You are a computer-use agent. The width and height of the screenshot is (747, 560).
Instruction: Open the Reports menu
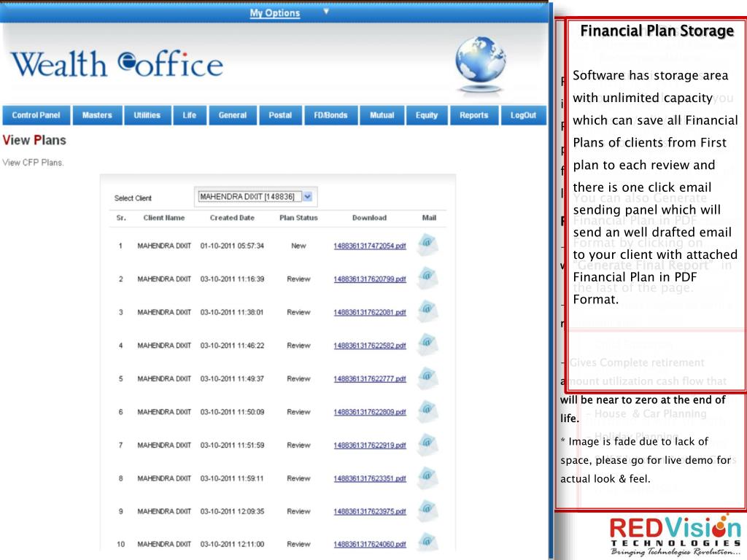pyautogui.click(x=474, y=115)
